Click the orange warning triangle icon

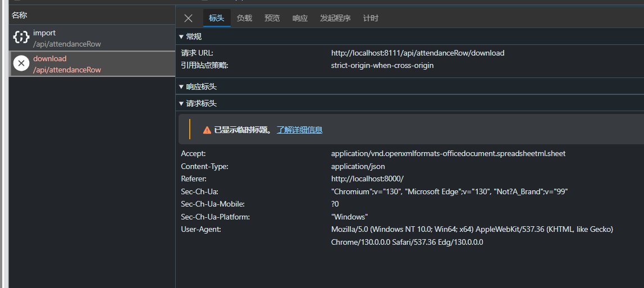click(207, 130)
